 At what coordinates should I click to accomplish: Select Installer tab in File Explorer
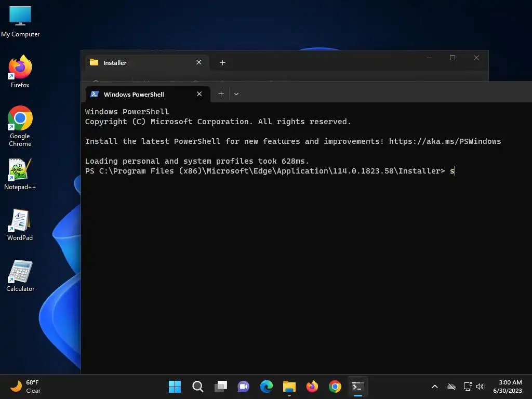tap(147, 62)
